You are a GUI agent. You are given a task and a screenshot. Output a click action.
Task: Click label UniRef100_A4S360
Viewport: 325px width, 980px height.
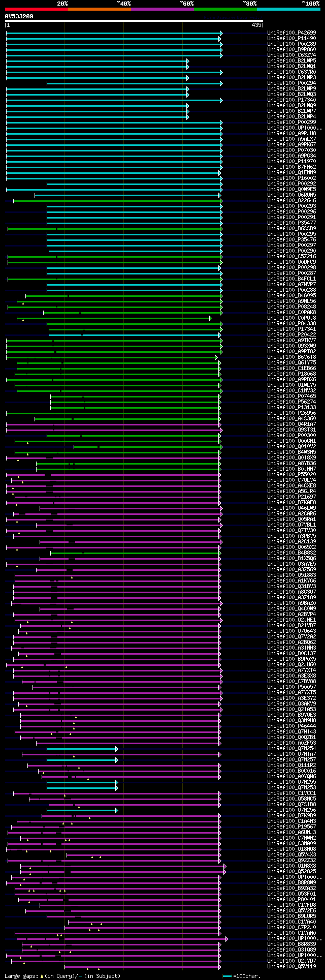click(x=291, y=419)
